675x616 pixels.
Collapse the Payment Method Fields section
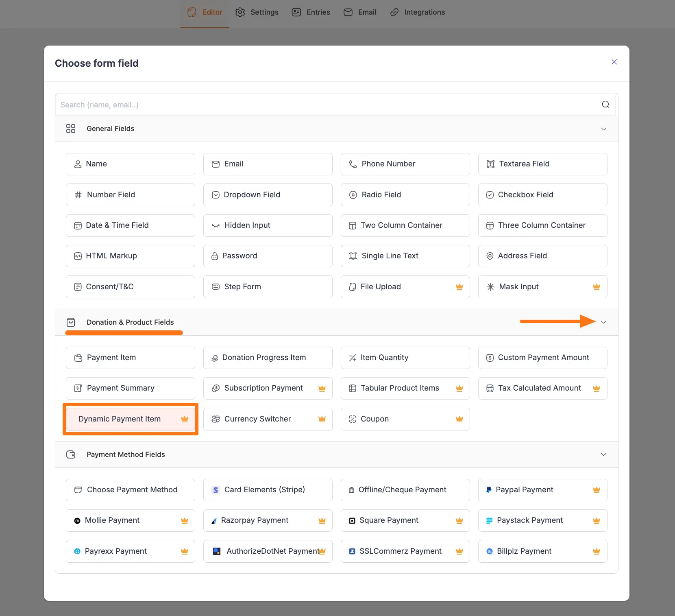pyautogui.click(x=603, y=454)
